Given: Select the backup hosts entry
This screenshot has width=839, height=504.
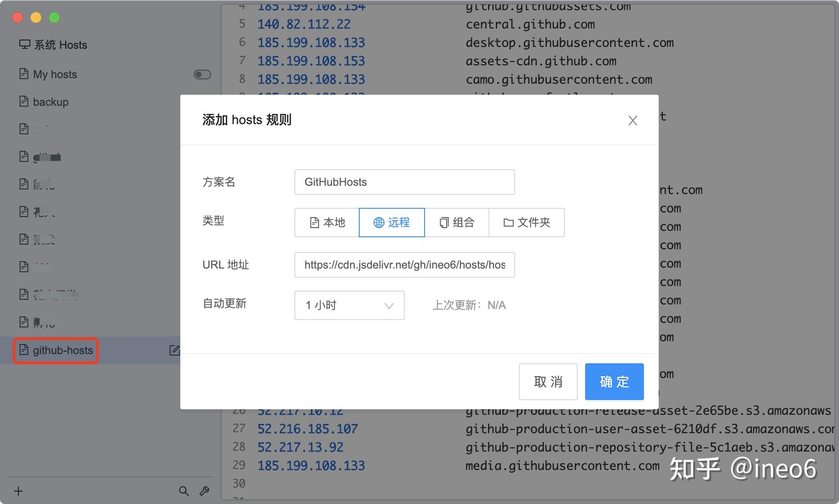Looking at the screenshot, I should pyautogui.click(x=51, y=102).
